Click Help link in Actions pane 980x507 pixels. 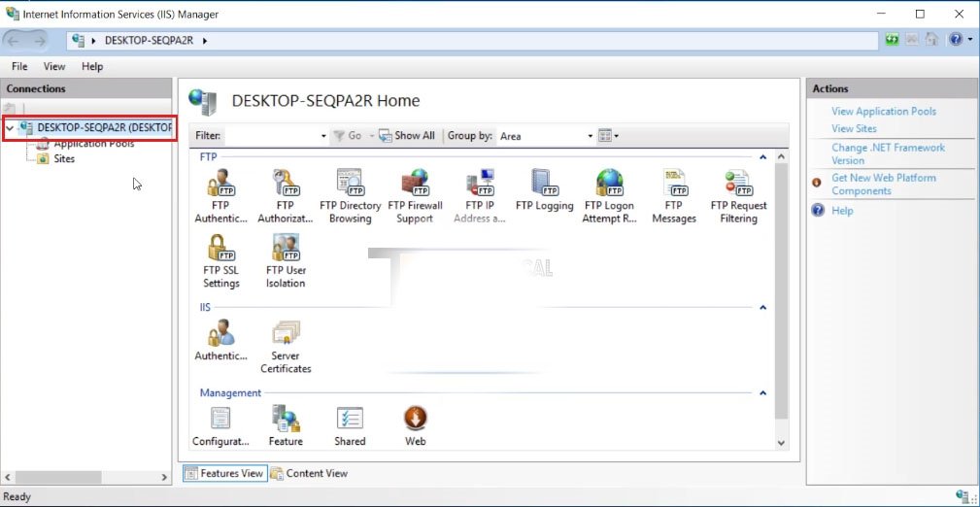click(842, 211)
